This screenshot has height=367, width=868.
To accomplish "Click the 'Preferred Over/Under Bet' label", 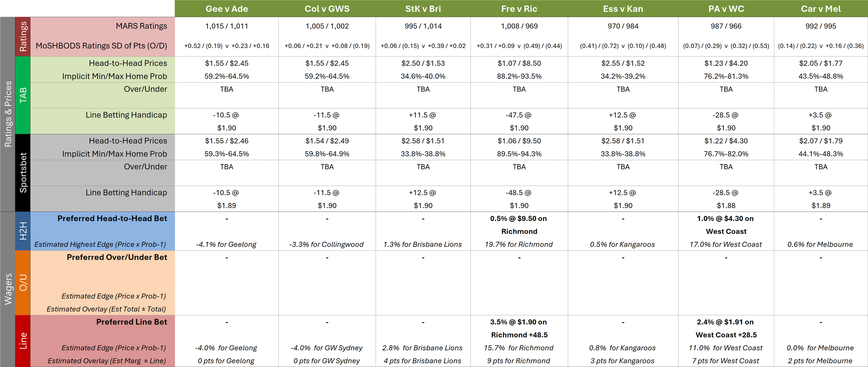I will [117, 257].
